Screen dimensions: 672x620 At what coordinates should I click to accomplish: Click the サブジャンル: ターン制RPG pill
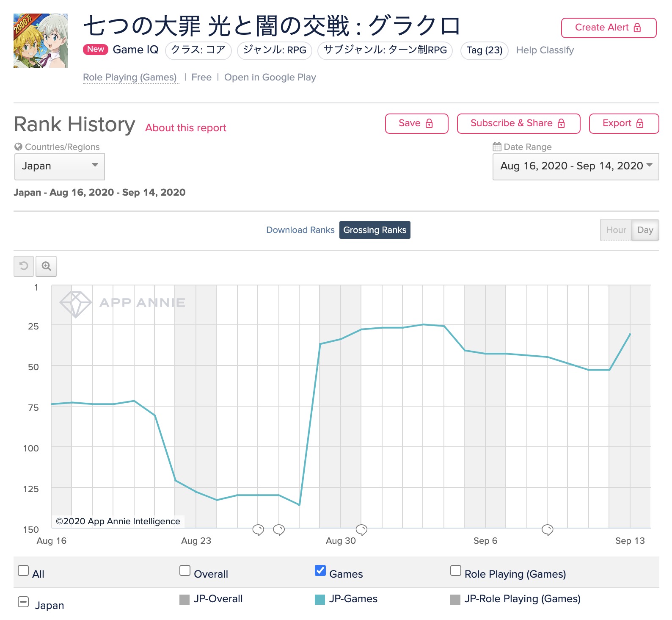point(385,50)
